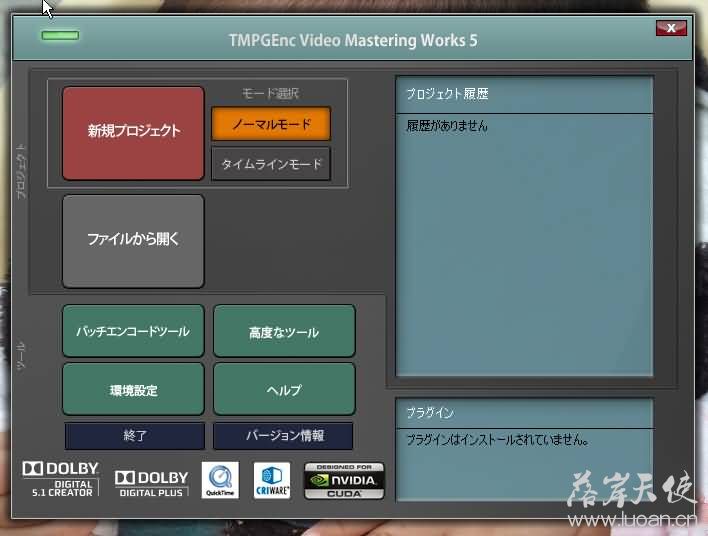The image size is (708, 536).
Task: Click the プラグイン panel header
Action: pos(524,413)
